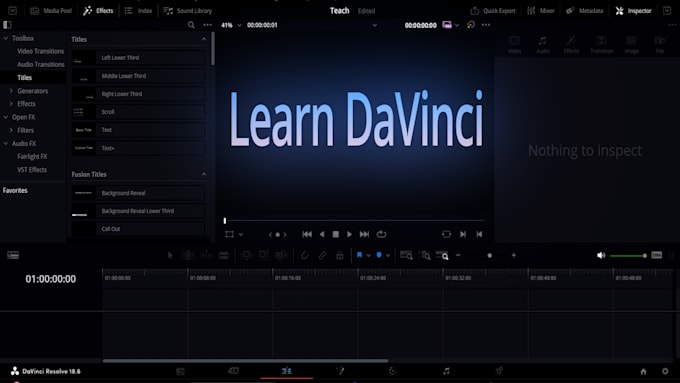The height and width of the screenshot is (383, 680).
Task: Go to next clip button
Action: tap(463, 234)
